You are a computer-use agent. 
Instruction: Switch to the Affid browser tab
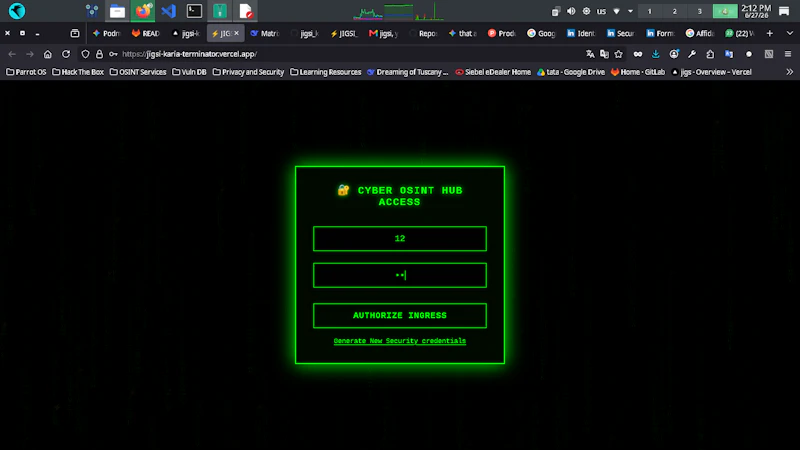[700, 33]
